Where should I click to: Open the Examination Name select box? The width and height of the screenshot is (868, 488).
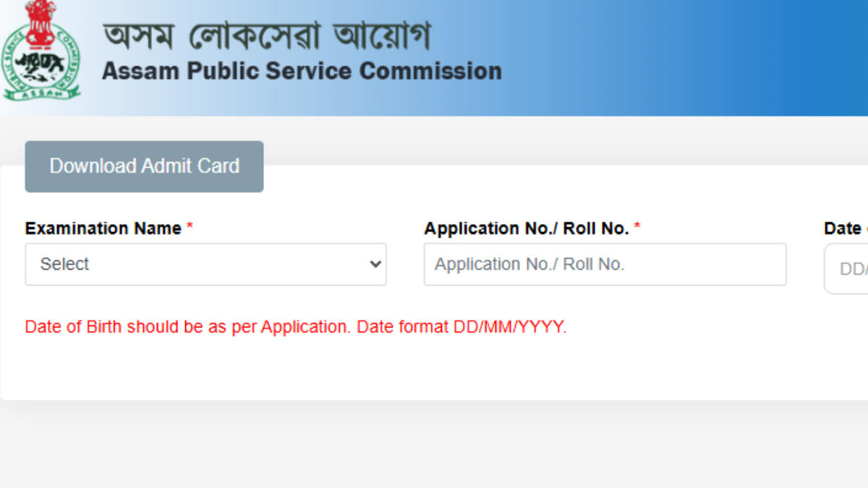click(x=205, y=265)
